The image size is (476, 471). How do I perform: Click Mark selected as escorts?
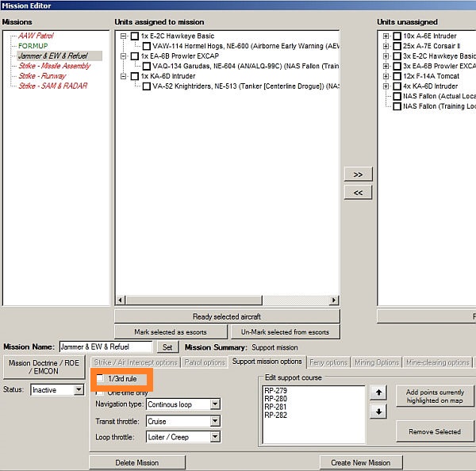point(171,332)
